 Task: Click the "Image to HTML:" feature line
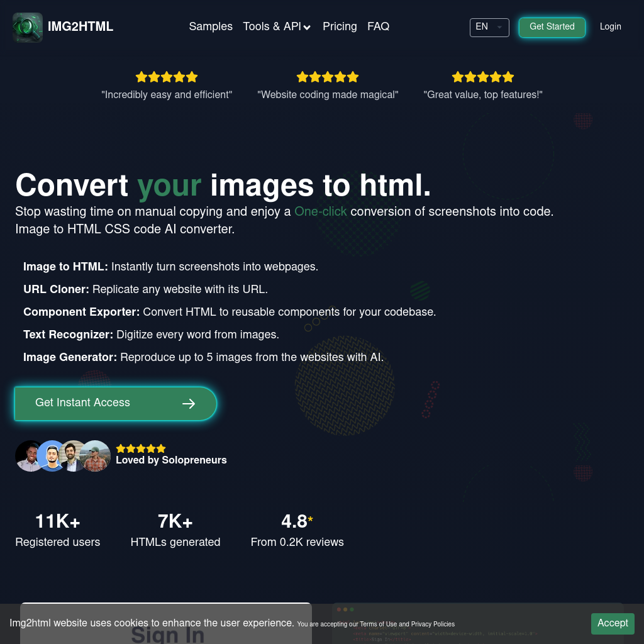point(171,267)
